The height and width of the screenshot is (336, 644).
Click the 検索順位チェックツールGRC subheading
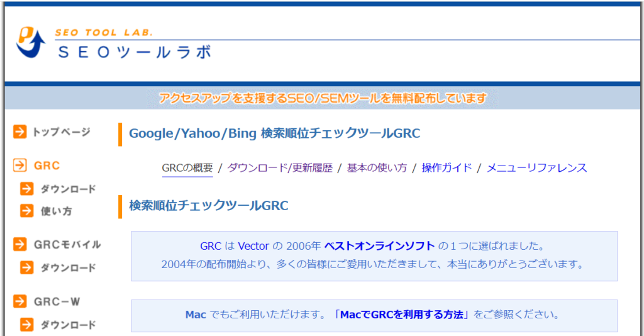[209, 205]
